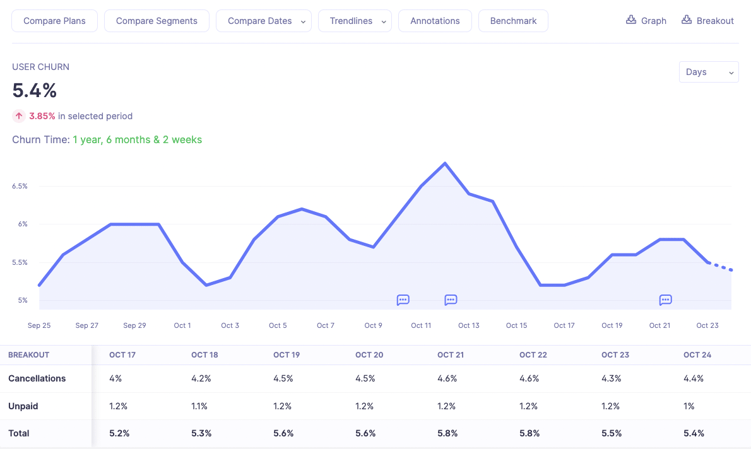Select the OCT 21 column header
This screenshot has height=449, width=751.
pos(450,355)
